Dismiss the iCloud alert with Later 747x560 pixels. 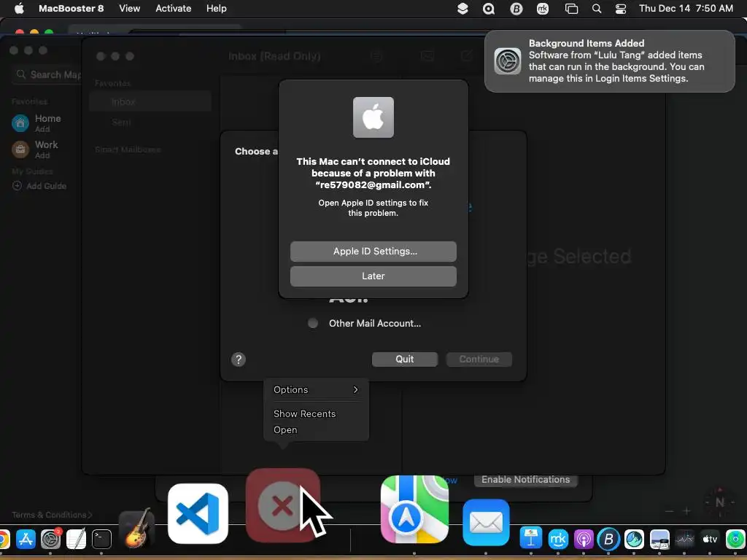(373, 276)
